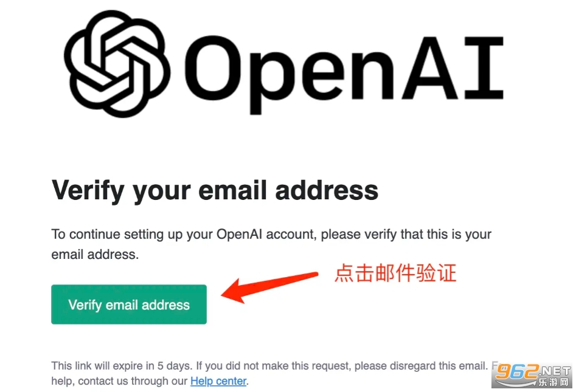
Task: Click the "To continue setting up" paragraph line
Action: [271, 235]
